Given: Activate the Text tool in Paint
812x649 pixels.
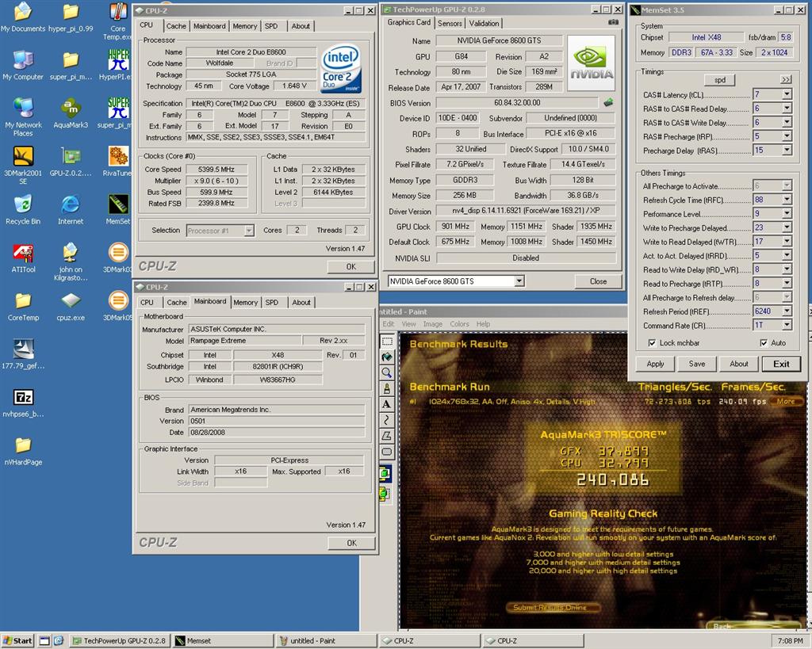Looking at the screenshot, I should (x=387, y=404).
